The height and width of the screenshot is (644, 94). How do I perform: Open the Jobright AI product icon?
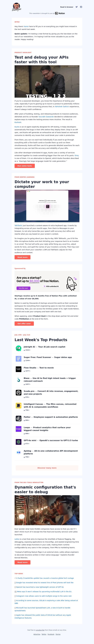[18, 348]
